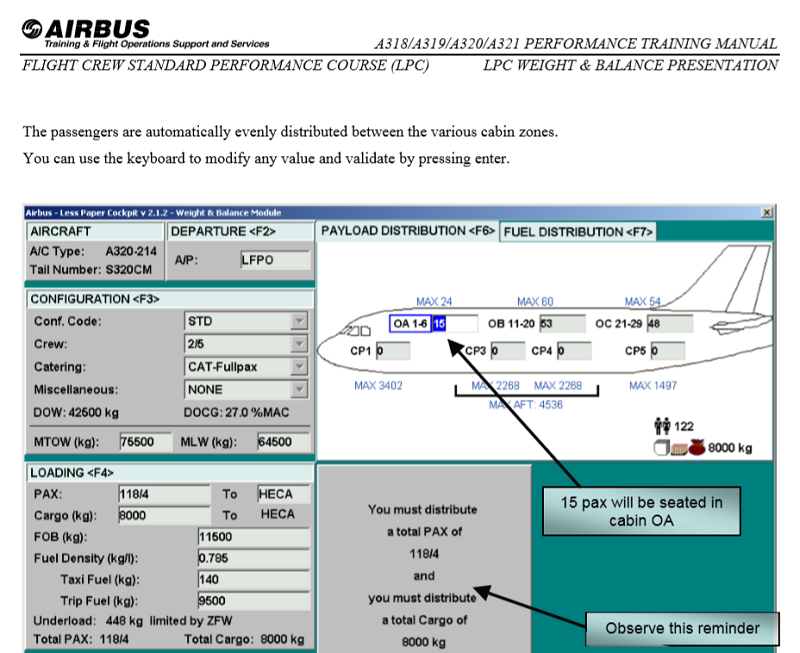
Task: Click the cargo baggage icon beside 8000 kg
Action: [x=680, y=447]
